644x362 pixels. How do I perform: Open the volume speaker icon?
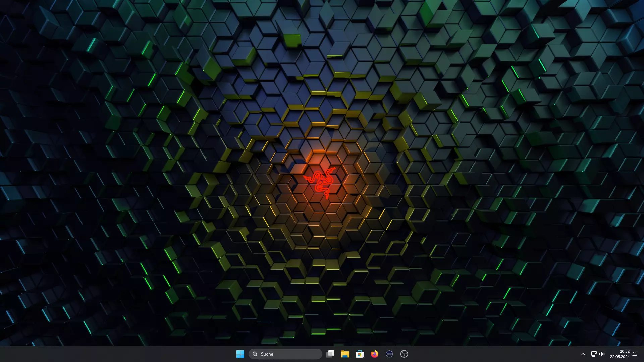pyautogui.click(x=602, y=354)
